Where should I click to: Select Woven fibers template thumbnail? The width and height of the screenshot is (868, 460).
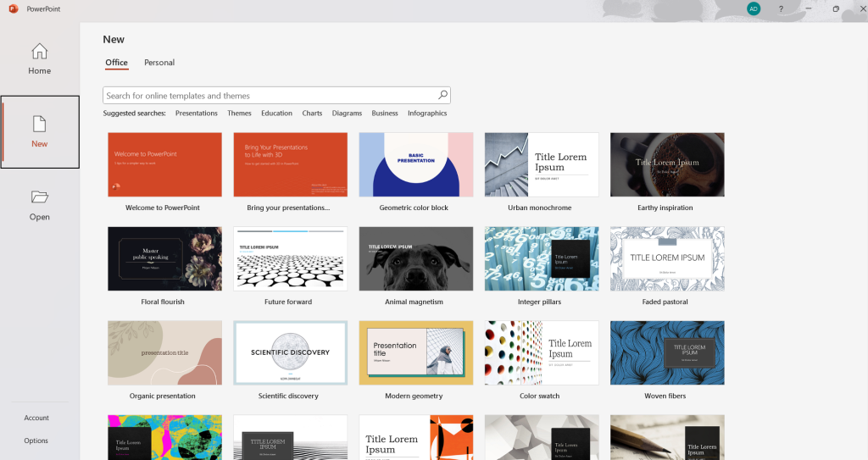click(668, 352)
